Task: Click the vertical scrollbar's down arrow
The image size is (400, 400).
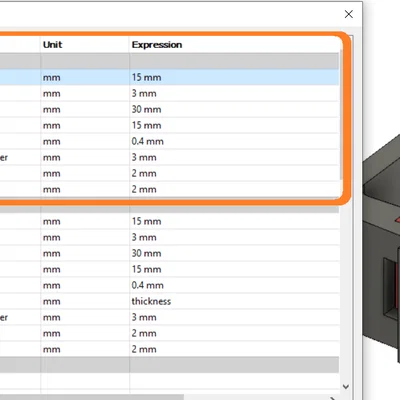Action: tap(346, 387)
